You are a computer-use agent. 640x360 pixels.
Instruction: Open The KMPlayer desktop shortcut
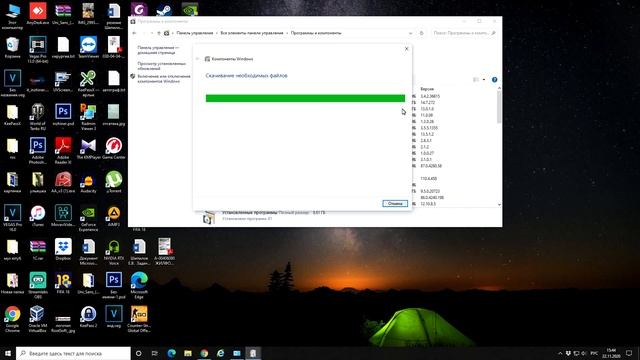[x=88, y=149]
